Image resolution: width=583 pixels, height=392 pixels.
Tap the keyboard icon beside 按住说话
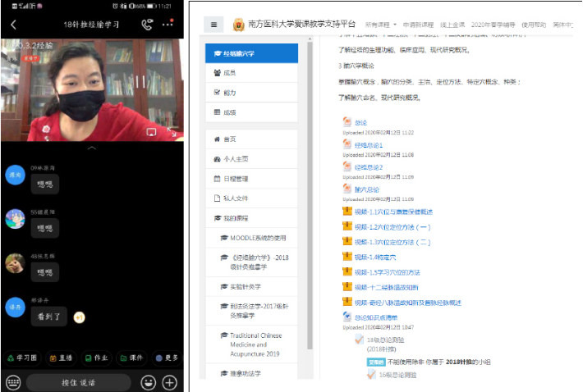(13, 382)
